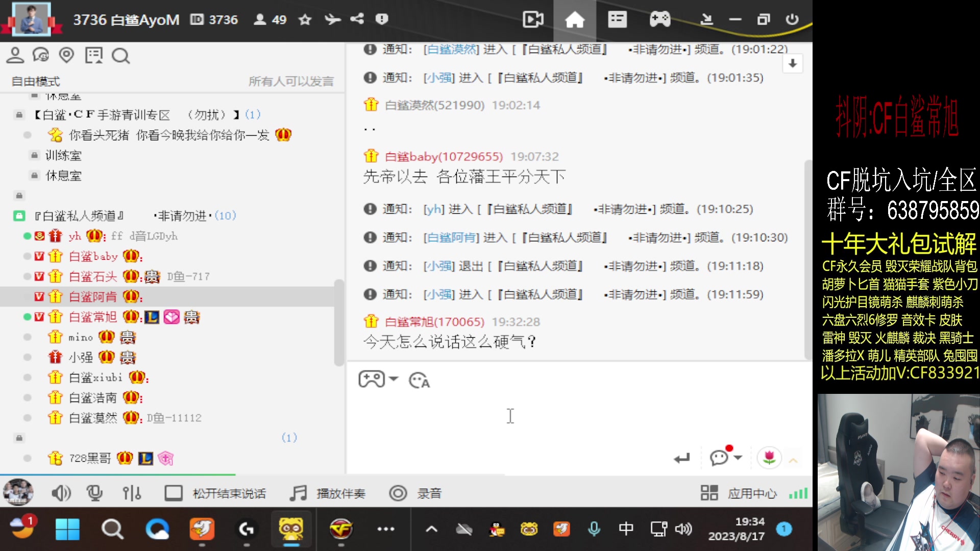Click the search icon in the channel sidebar
Viewport: 980px width, 551px height.
coord(120,55)
